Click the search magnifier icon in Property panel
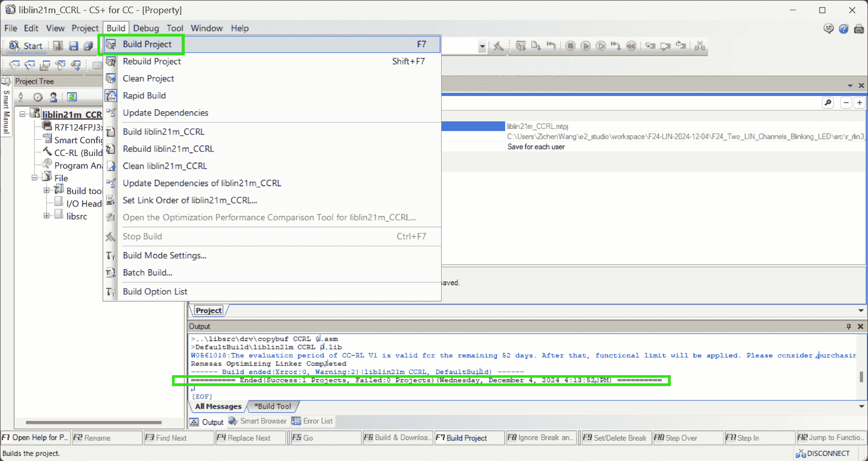868x461 pixels. [x=828, y=103]
